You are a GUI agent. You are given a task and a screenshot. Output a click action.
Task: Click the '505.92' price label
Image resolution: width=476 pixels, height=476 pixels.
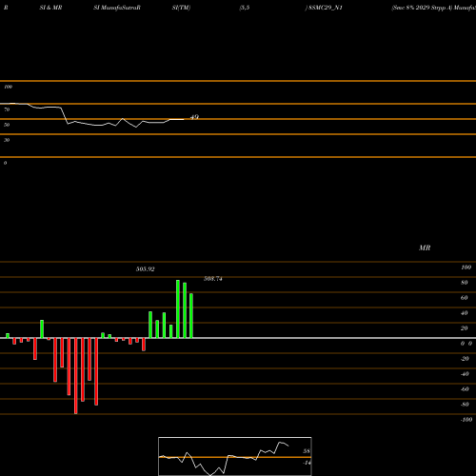pyautogui.click(x=146, y=269)
